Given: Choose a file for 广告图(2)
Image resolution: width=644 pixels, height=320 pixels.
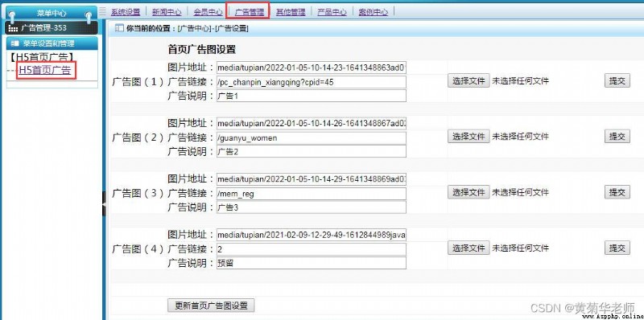Looking at the screenshot, I should click(469, 136).
